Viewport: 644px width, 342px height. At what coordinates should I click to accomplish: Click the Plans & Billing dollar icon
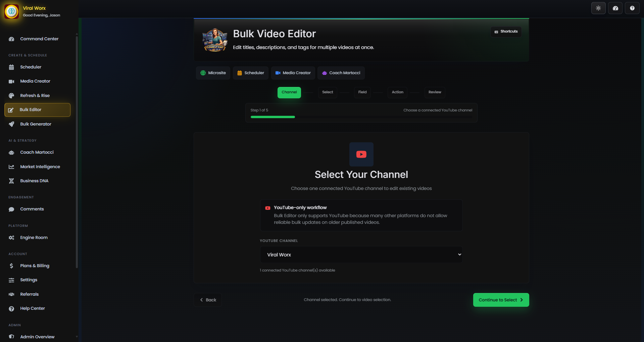click(x=11, y=266)
